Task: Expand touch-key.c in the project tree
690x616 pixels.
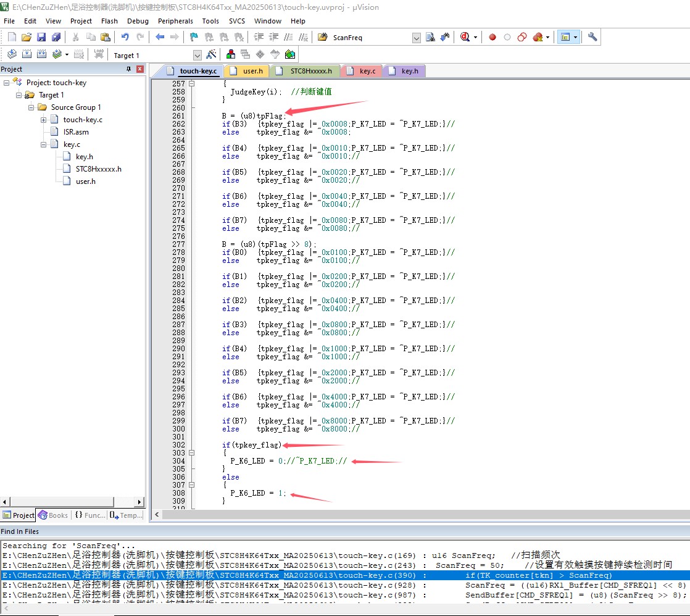Action: click(44, 120)
